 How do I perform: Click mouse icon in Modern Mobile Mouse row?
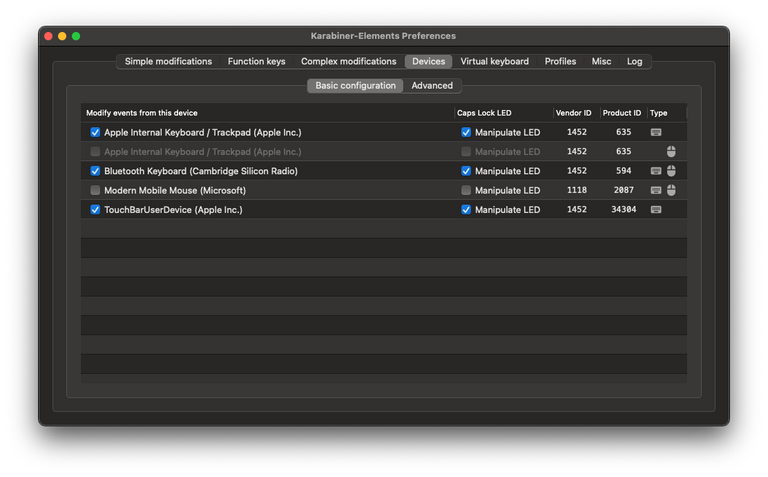coord(671,190)
